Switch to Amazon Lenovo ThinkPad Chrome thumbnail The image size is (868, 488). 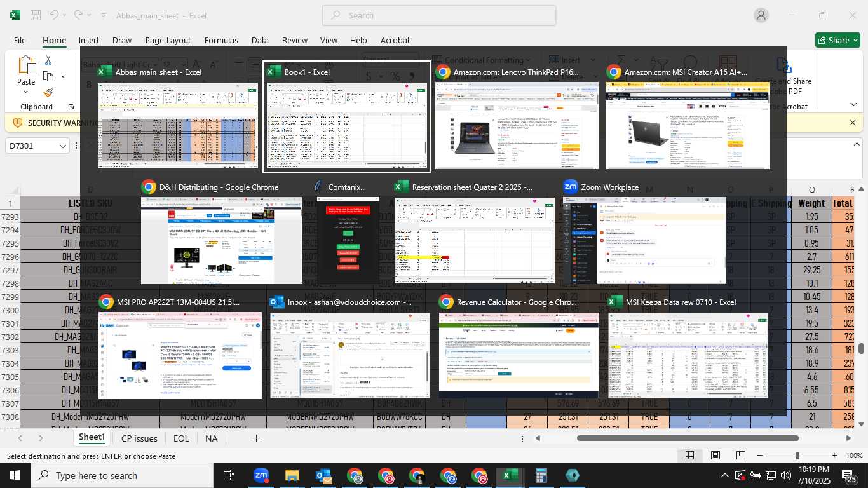[x=517, y=117]
